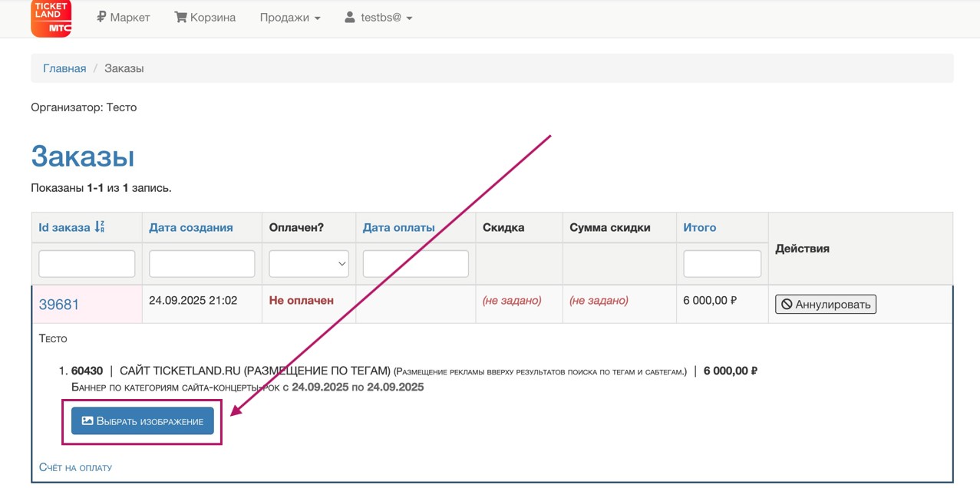Image resolution: width=980 pixels, height=488 pixels.
Task: Click the sort order icon beside Id заказа
Action: point(99,227)
